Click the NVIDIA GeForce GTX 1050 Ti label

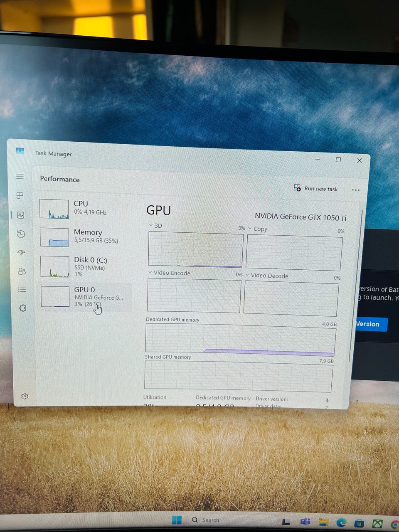[x=300, y=217]
